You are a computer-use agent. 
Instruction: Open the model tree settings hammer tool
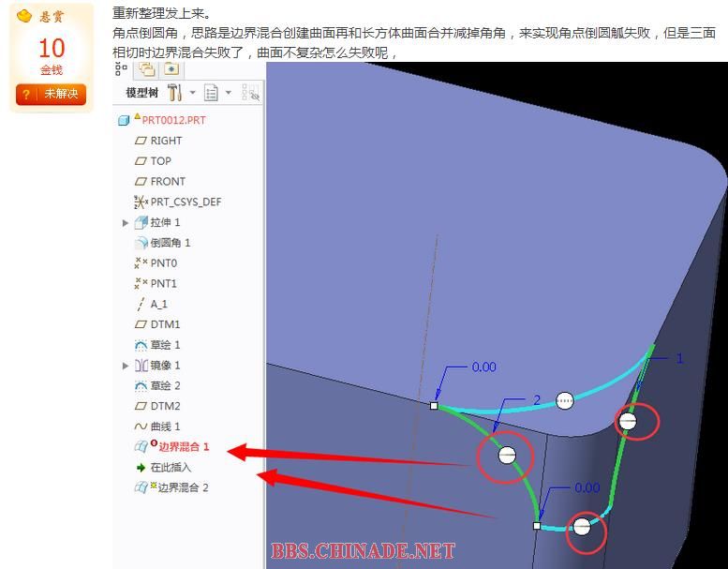point(175,93)
